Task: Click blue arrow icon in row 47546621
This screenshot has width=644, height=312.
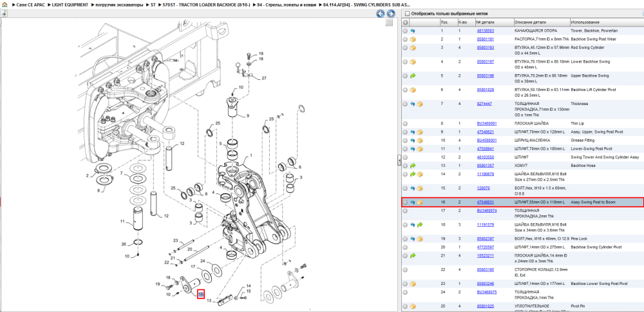Action: [x=413, y=132]
